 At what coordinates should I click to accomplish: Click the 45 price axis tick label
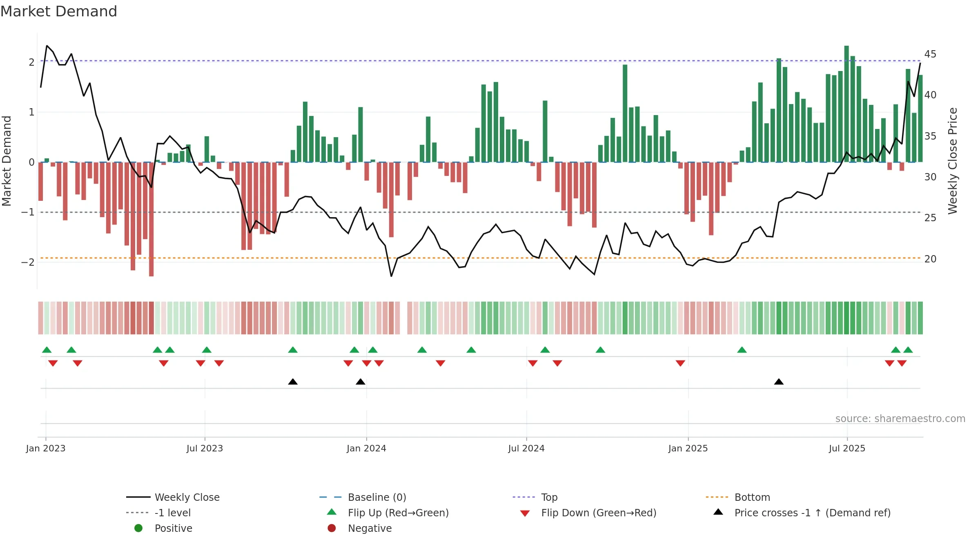click(930, 54)
